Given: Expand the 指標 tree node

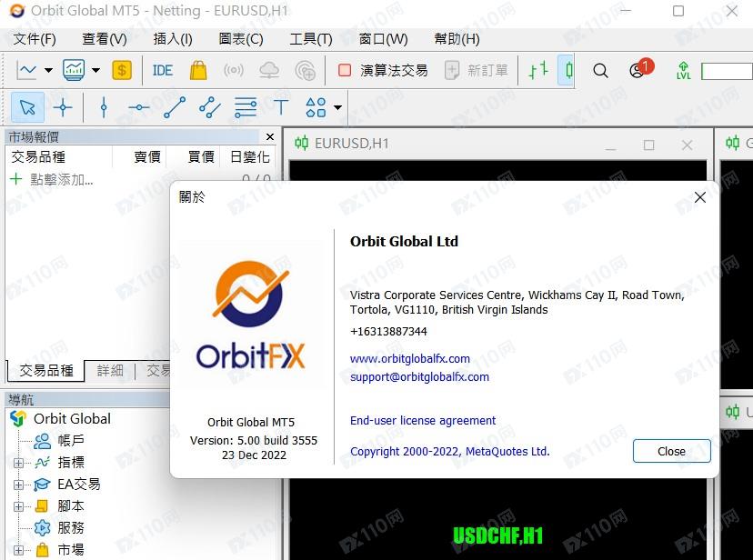Looking at the screenshot, I should pos(18,463).
